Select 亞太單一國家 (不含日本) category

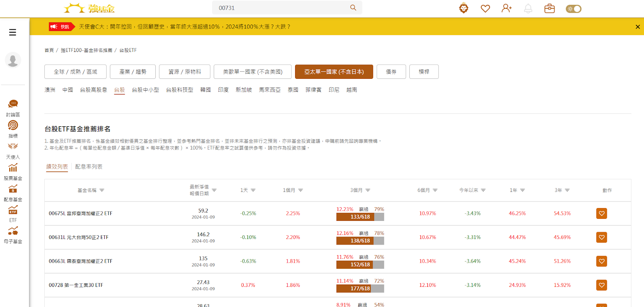coord(334,72)
